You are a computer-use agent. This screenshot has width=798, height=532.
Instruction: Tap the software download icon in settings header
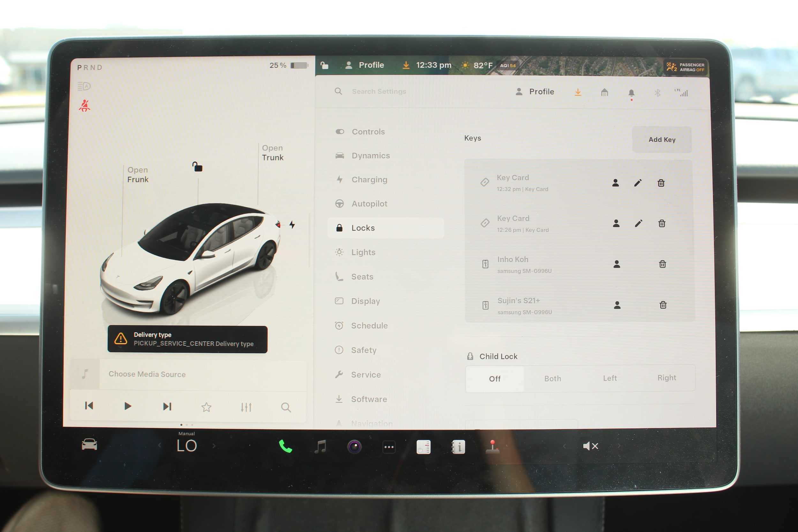tap(578, 92)
